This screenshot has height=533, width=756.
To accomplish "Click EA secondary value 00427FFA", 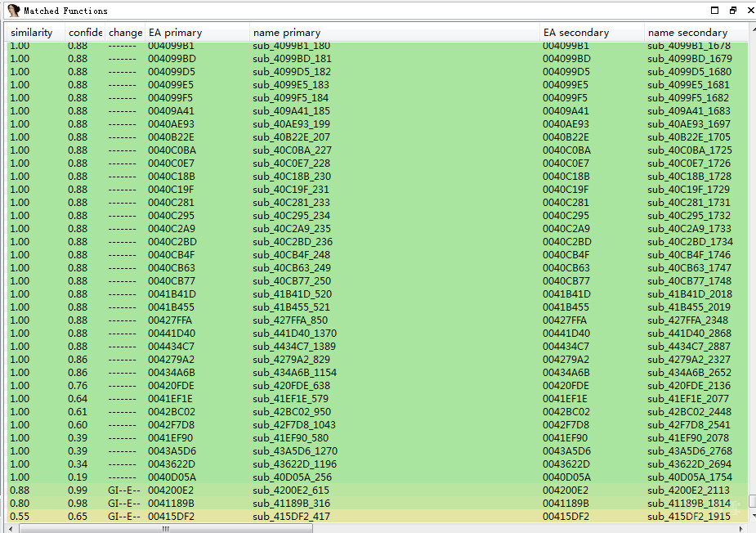I will coord(565,320).
